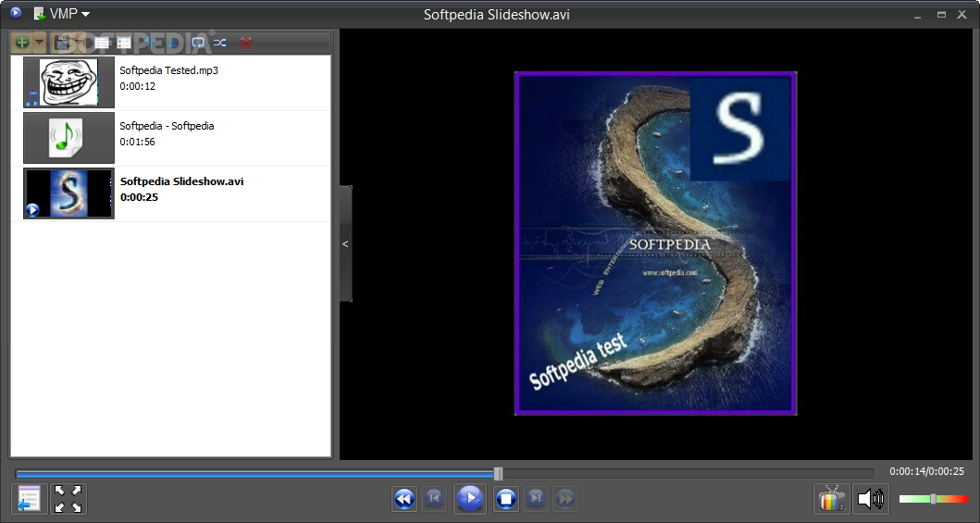
Task: Click the Softpedia Slideshow.avi window title
Action: 496,15
